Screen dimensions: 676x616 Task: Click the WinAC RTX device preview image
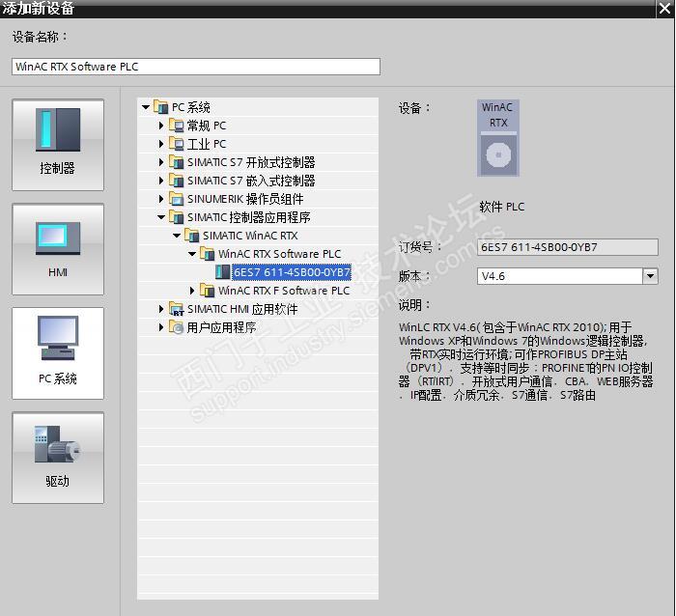[498, 138]
